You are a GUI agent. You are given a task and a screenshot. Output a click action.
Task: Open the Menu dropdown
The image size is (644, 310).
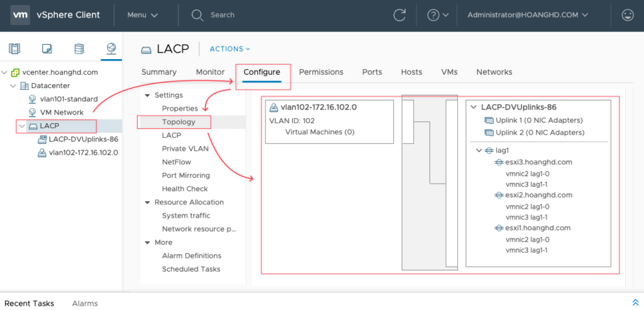click(x=143, y=15)
